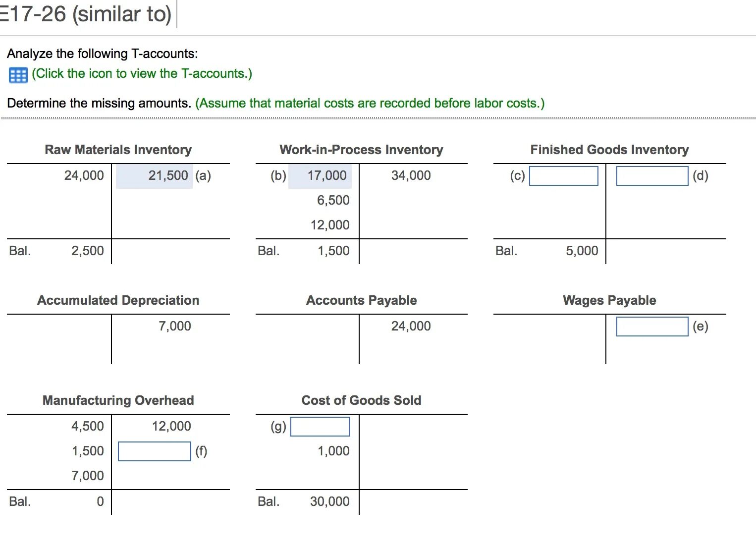Viewport: 756px width, 550px height.
Task: Click the Manufacturing Overhead heading
Action: (118, 400)
